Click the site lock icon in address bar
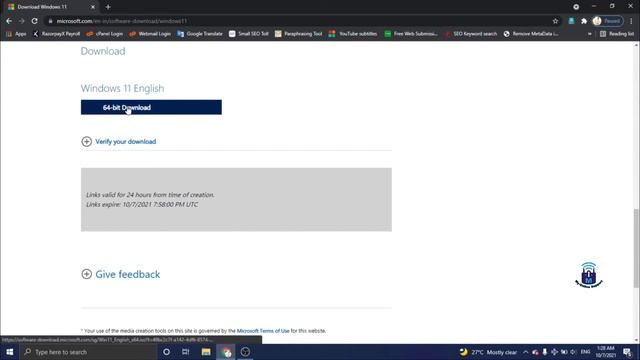Image resolution: width=640 pixels, height=360 pixels. point(50,21)
